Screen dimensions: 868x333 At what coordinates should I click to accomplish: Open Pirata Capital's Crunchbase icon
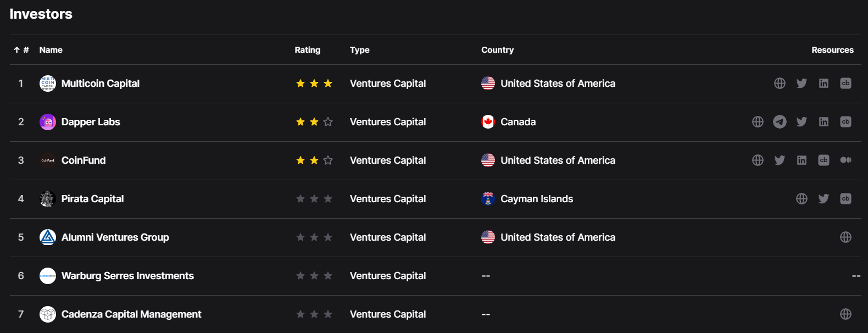click(845, 199)
